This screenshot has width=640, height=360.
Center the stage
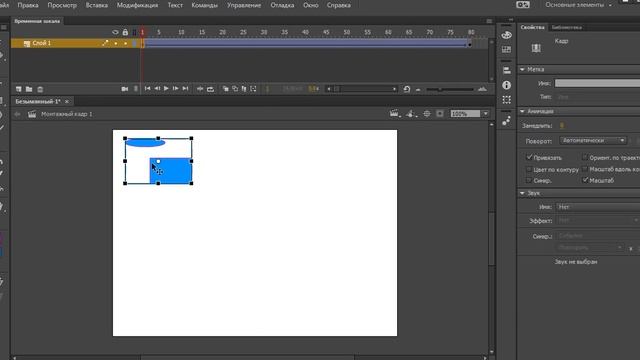[427, 114]
